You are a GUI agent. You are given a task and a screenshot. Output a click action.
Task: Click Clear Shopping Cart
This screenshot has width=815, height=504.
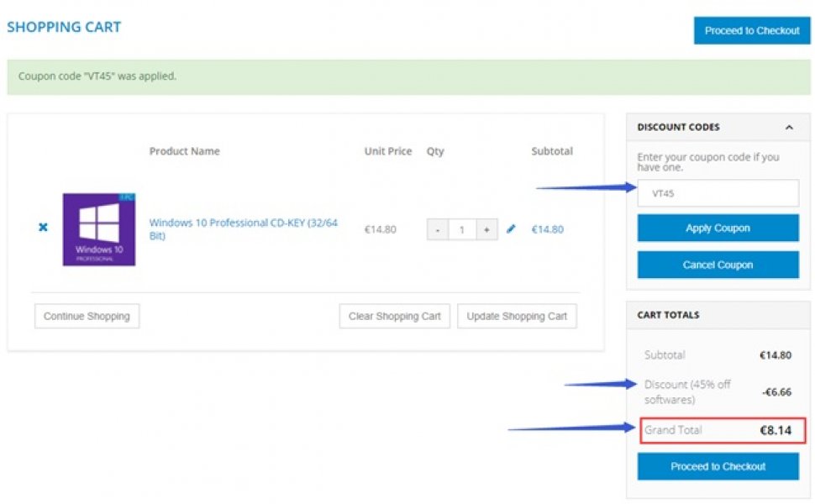395,316
